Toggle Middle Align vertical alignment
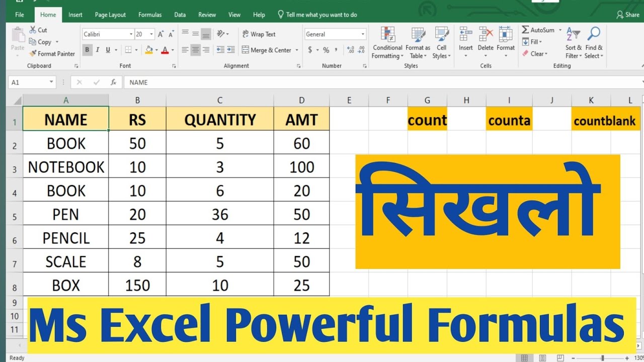Viewport: 644px width, 362px height. pos(195,34)
